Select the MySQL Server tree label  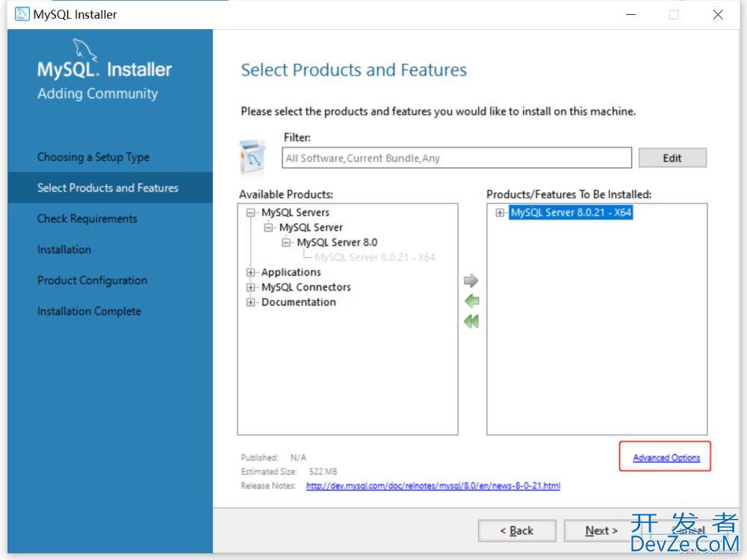click(311, 228)
